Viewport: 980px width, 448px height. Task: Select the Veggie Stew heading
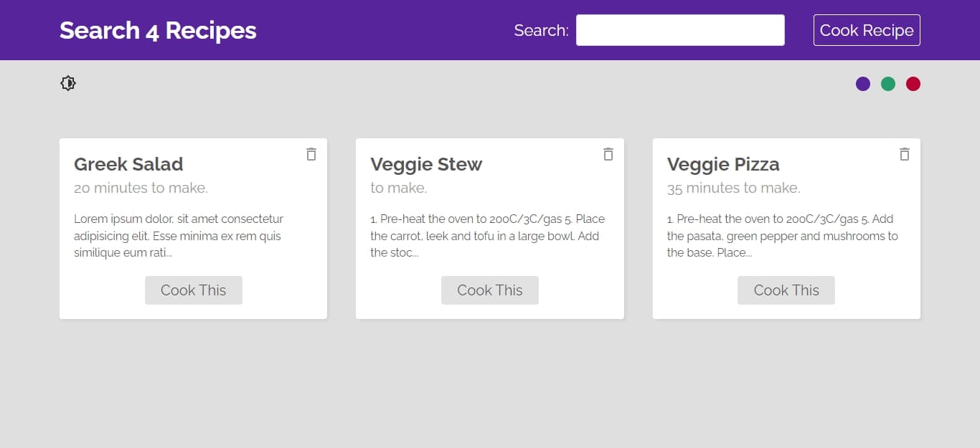pos(426,164)
